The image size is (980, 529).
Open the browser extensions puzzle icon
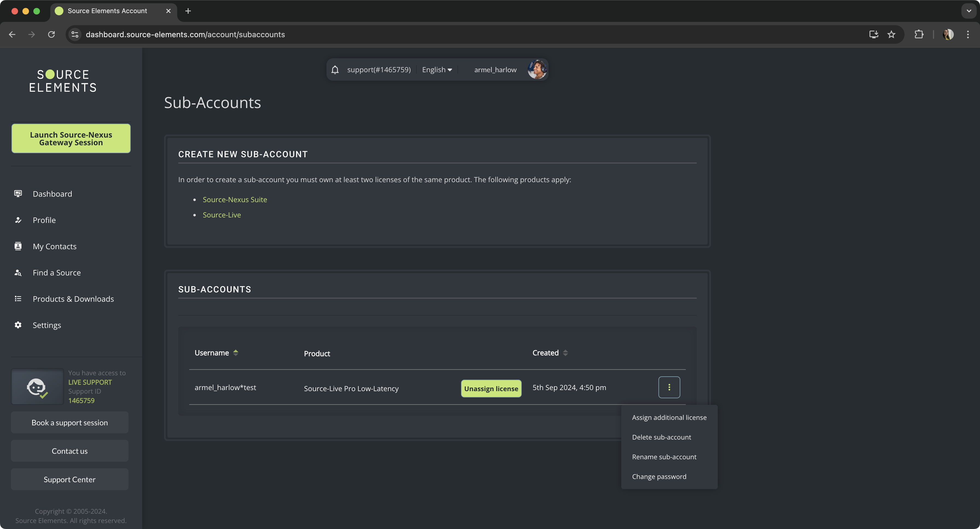pyautogui.click(x=919, y=35)
